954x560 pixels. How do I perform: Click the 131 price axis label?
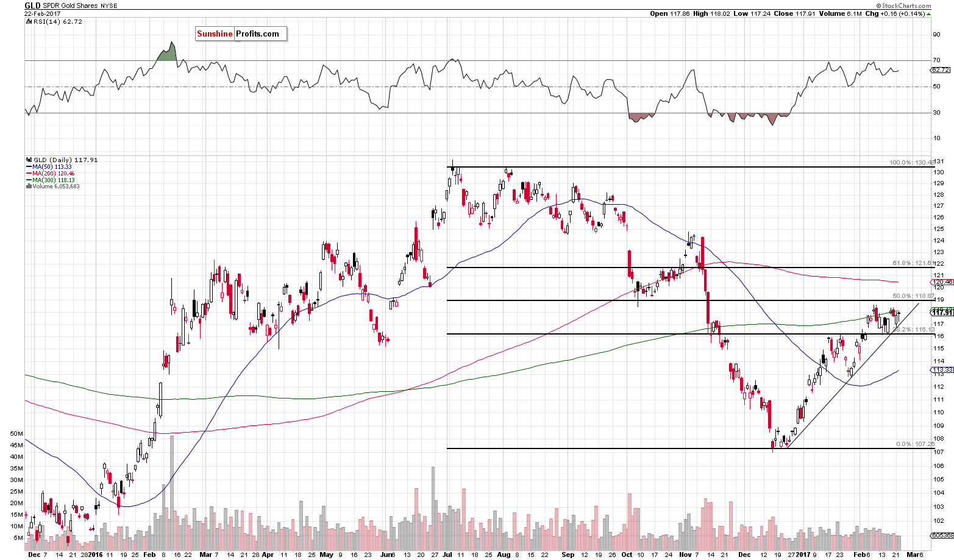[938, 161]
